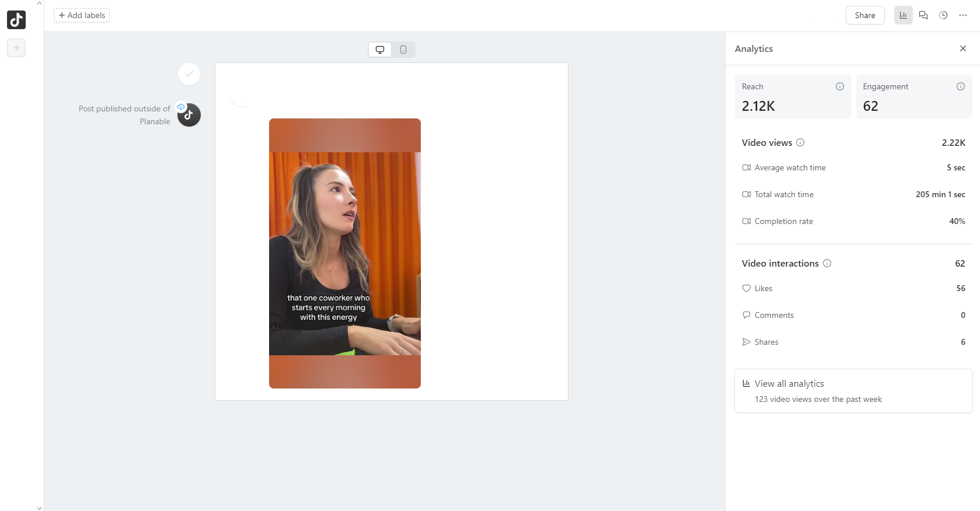The image size is (980, 511).
Task: Switch to desktop preview mode
Action: pyautogui.click(x=380, y=50)
